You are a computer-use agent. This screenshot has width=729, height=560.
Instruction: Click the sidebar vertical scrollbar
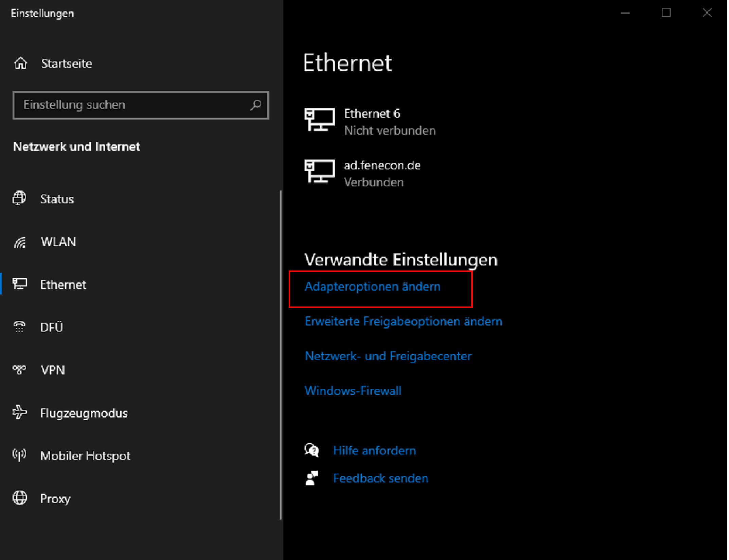(281, 355)
